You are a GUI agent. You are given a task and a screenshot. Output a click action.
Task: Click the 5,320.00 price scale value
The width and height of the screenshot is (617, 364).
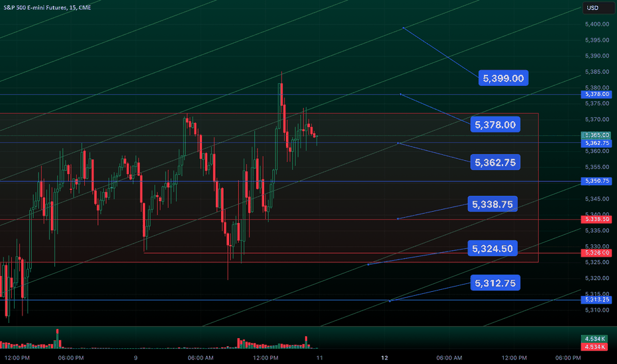point(597,278)
